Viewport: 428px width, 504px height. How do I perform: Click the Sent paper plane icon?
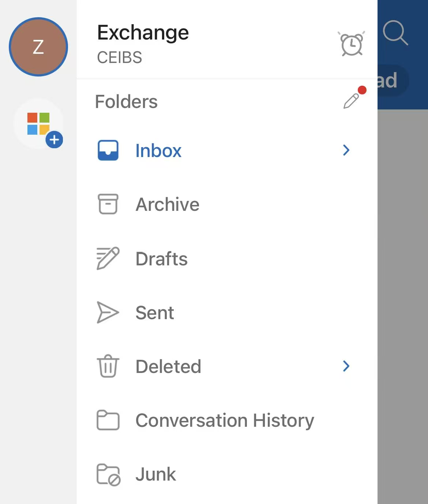pyautogui.click(x=108, y=312)
